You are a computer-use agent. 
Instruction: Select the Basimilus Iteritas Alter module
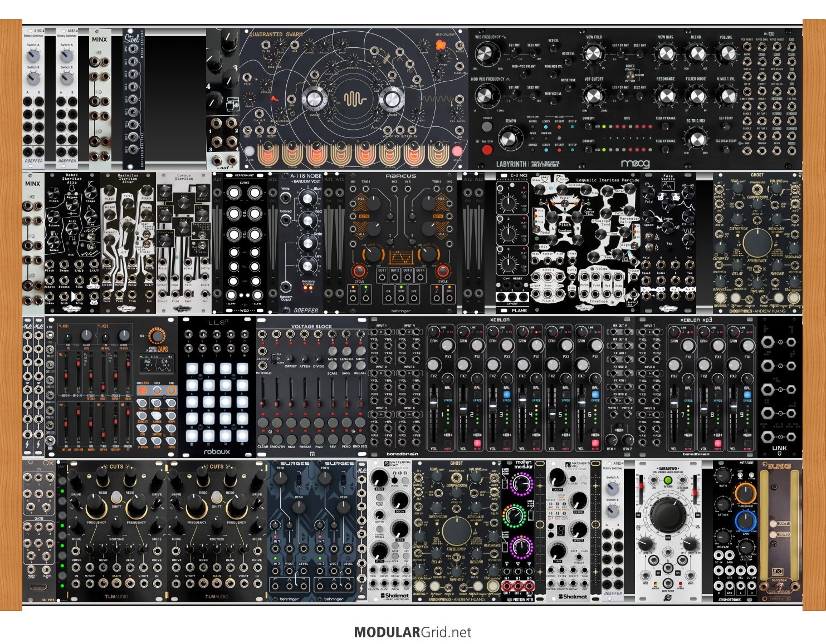[x=128, y=243]
